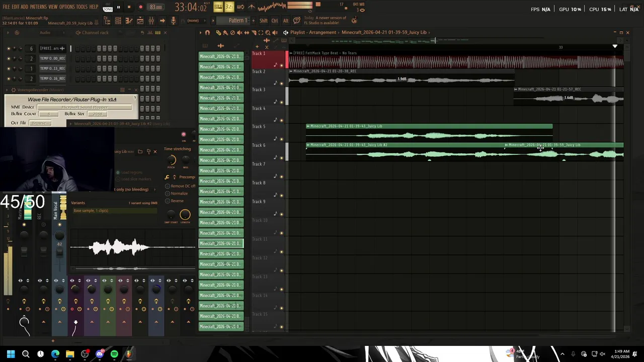Open the (none) pattern group dropdown

tap(196, 21)
